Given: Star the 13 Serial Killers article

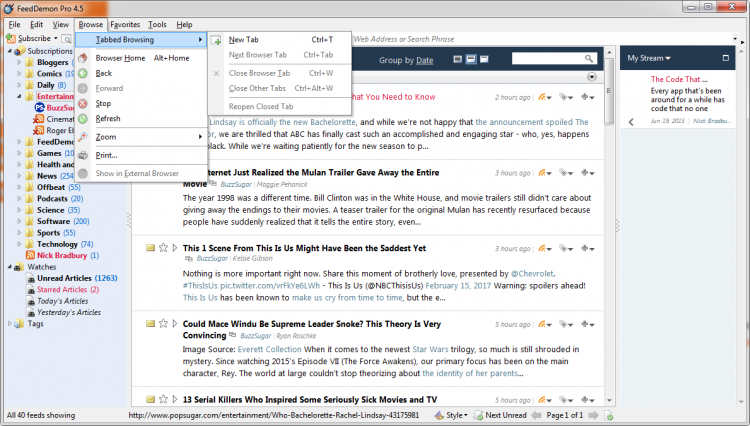Looking at the screenshot, I should (163, 399).
